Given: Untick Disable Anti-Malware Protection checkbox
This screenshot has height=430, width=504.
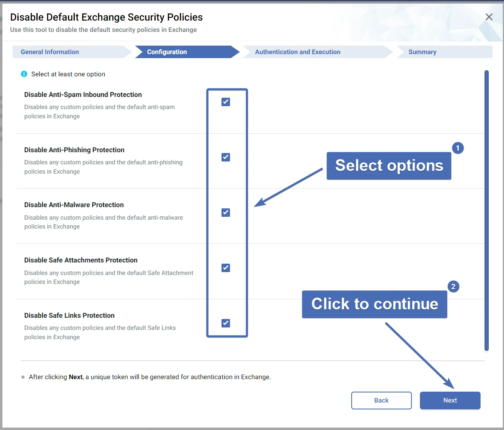Looking at the screenshot, I should pyautogui.click(x=226, y=213).
